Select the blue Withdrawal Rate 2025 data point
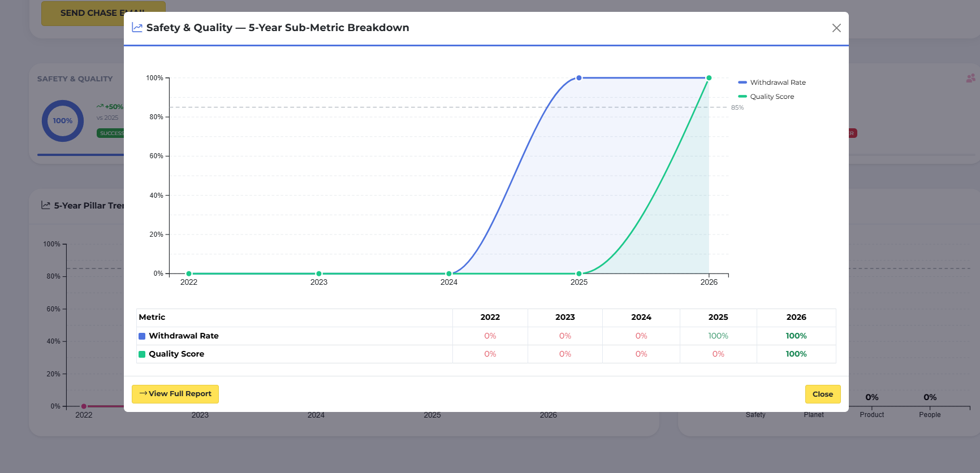980x473 pixels. (x=578, y=78)
